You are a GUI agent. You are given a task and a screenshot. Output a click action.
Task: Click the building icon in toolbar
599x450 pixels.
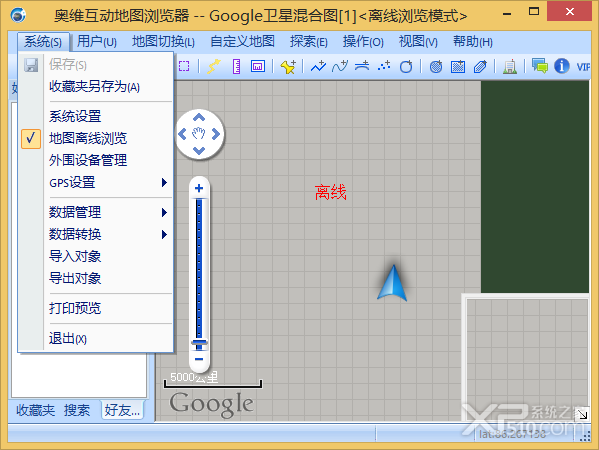click(510, 66)
